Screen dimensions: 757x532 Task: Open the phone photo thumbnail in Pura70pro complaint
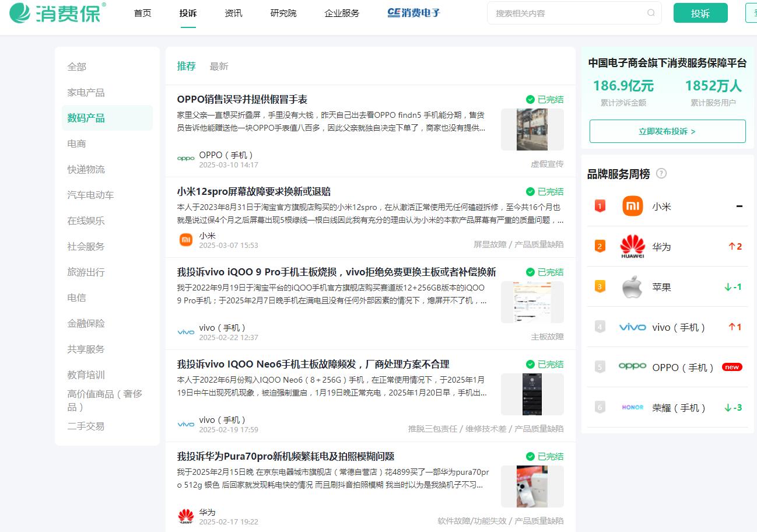point(532,487)
